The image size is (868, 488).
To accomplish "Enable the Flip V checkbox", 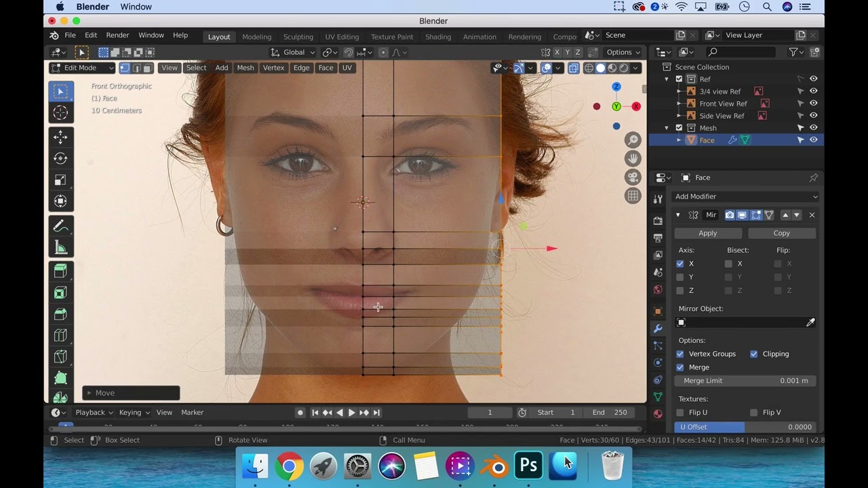I will [x=753, y=412].
